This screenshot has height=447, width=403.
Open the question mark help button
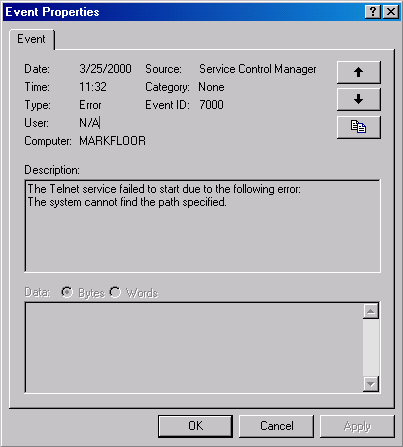(x=373, y=12)
